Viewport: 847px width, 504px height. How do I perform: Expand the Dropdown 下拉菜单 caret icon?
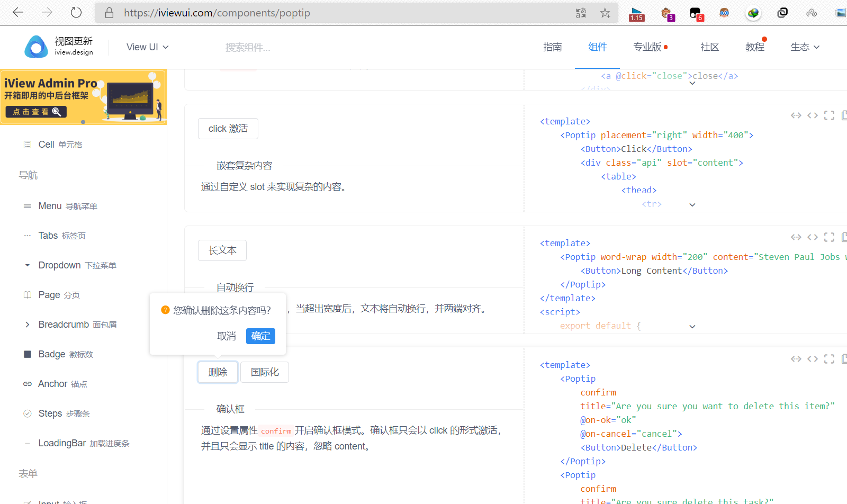click(28, 265)
